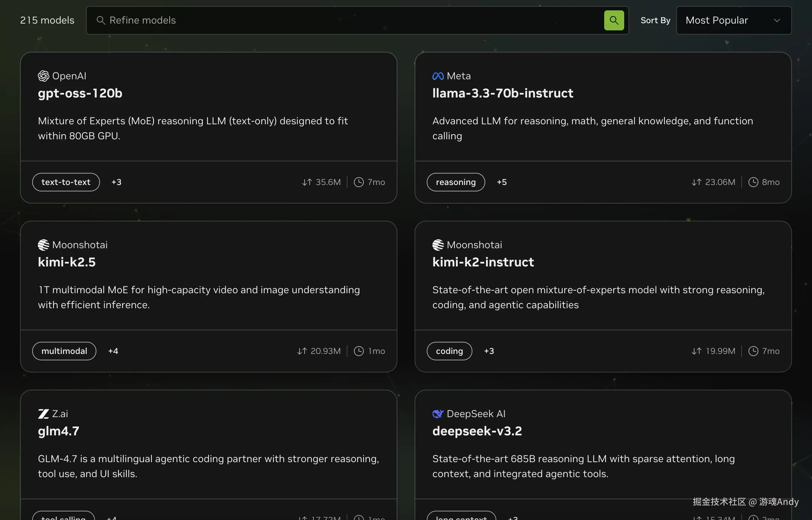Select the Meta logo beside llama-3.3-70b-instruct
Image resolution: width=812 pixels, height=520 pixels.
pos(438,76)
